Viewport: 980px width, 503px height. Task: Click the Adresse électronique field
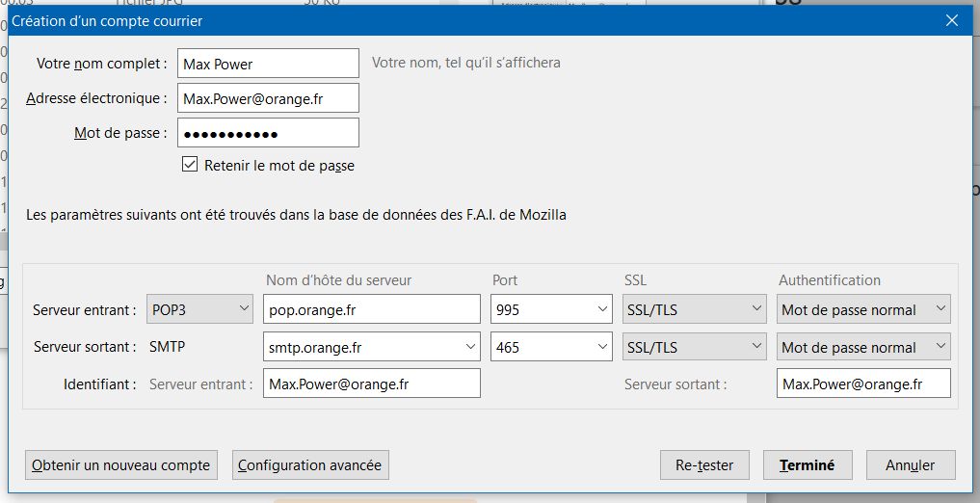pyautogui.click(x=268, y=98)
